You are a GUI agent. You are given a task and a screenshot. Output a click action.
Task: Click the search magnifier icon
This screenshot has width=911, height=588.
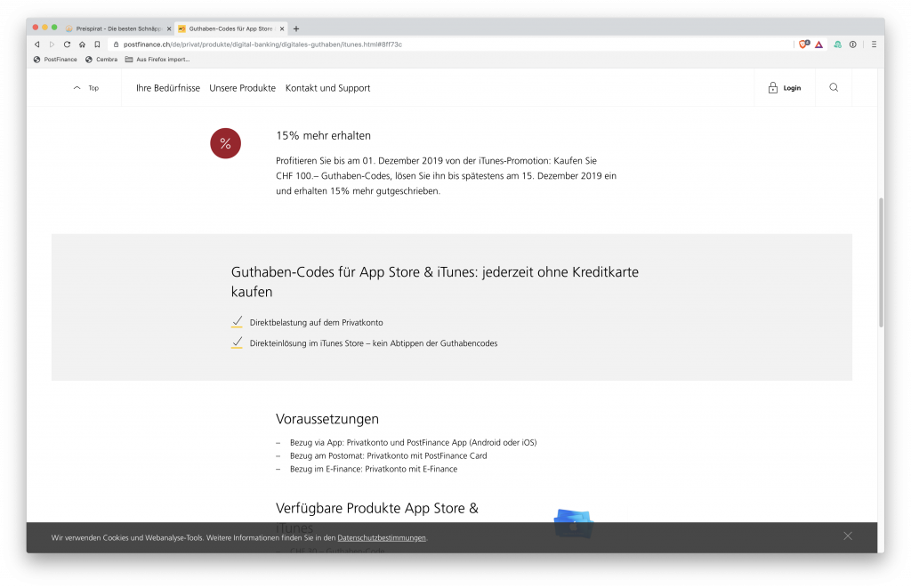[x=834, y=88]
